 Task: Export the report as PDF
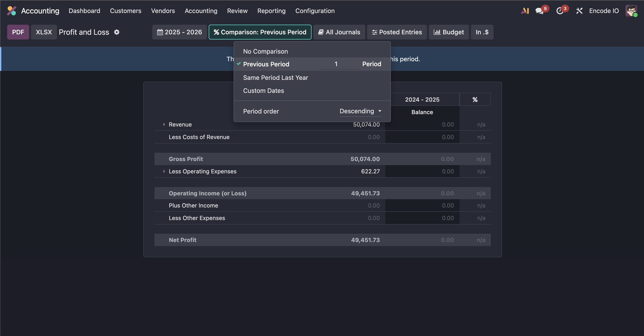pyautogui.click(x=18, y=32)
